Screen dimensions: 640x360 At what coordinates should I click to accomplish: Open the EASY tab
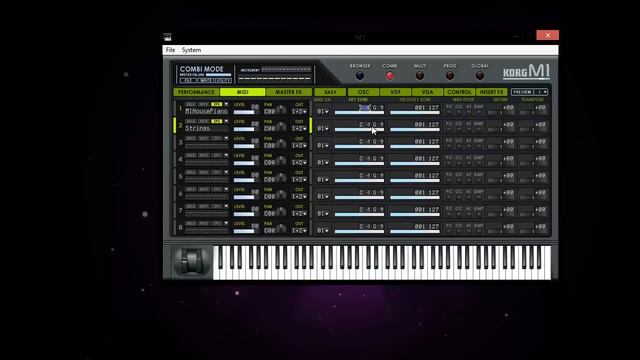[330, 92]
